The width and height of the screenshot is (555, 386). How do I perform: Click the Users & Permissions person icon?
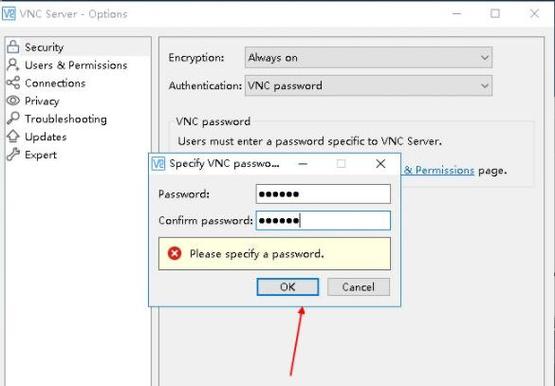tap(13, 65)
